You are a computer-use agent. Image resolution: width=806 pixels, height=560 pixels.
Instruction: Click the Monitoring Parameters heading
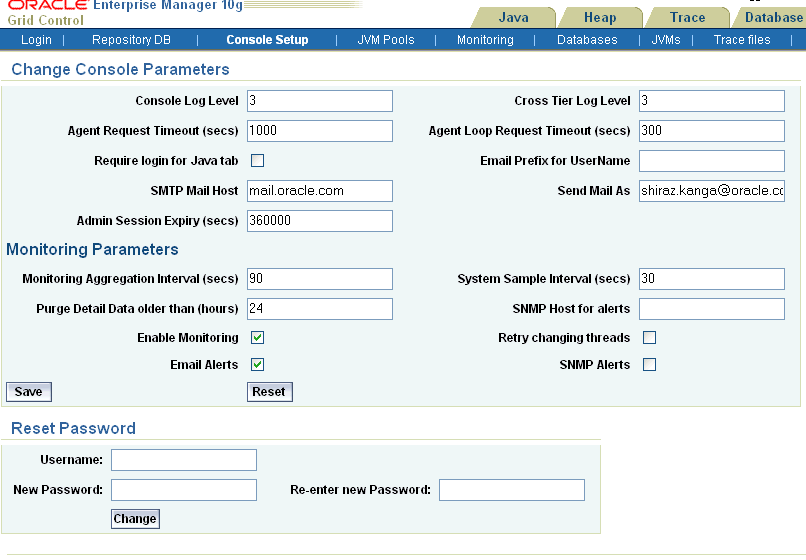(x=93, y=249)
